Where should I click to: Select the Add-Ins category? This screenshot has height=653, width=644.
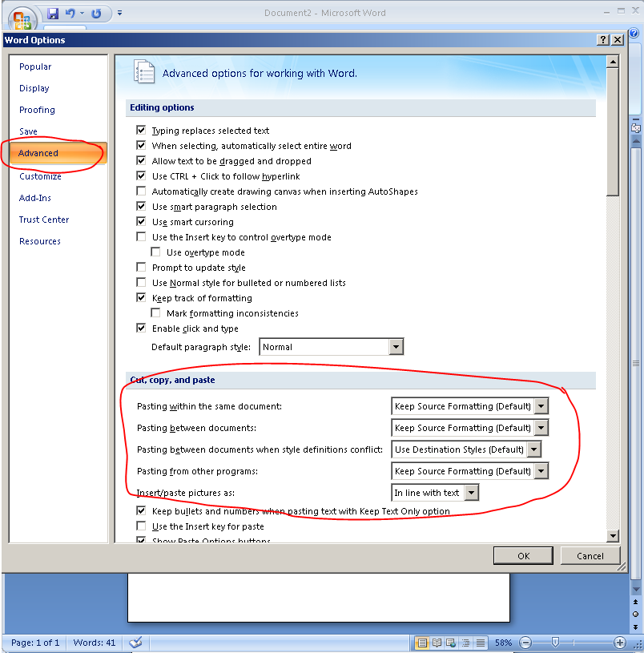point(35,198)
